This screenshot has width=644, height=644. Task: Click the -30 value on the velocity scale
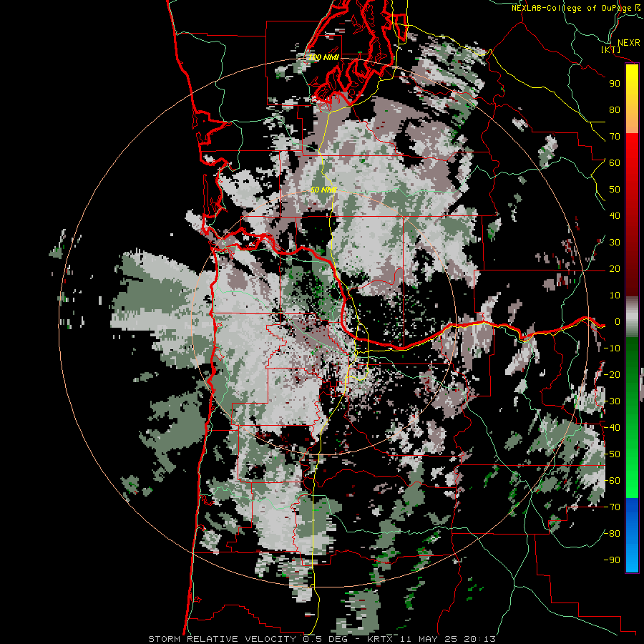612,401
